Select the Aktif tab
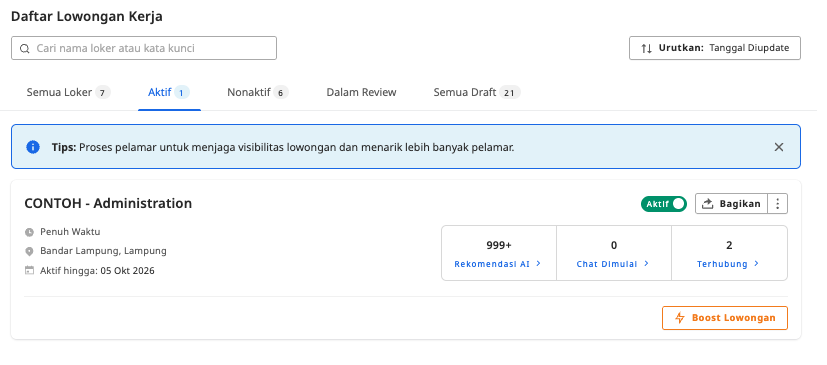 click(169, 93)
